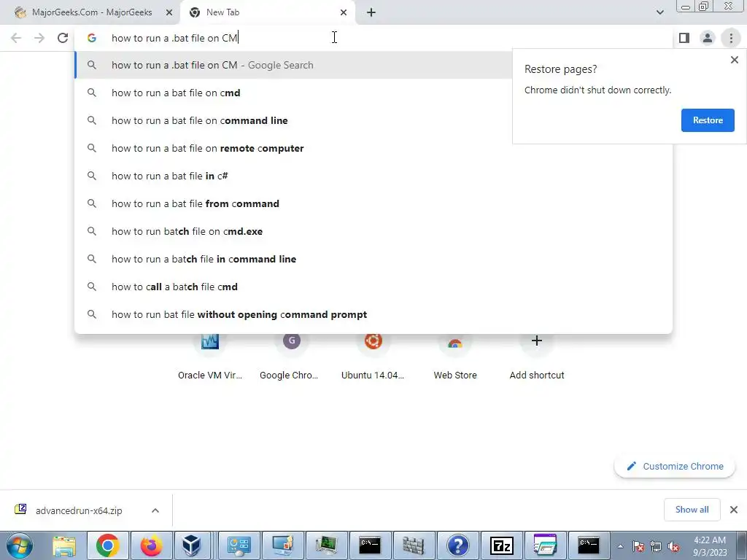Click the Restore button
Screen dimensions: 747x560
(x=708, y=120)
